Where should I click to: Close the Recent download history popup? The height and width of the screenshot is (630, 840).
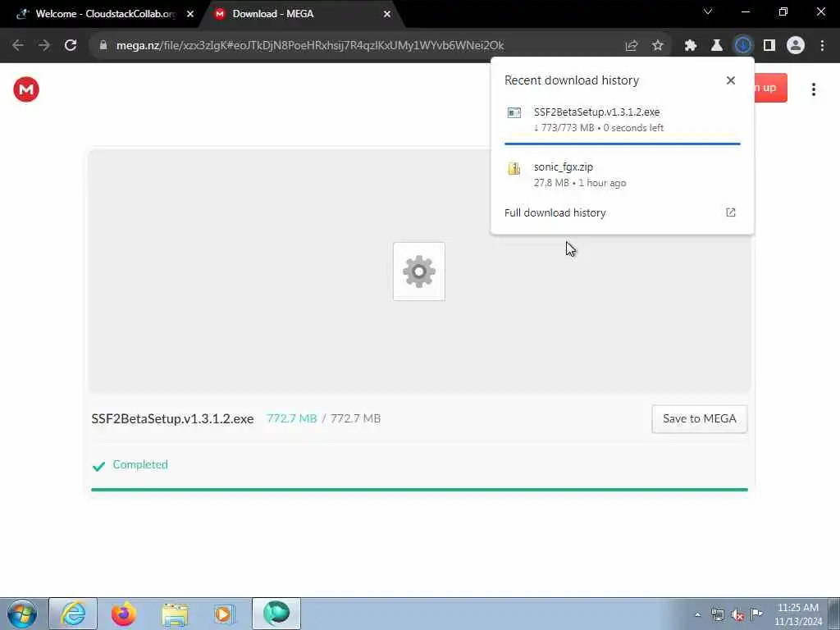coord(731,80)
